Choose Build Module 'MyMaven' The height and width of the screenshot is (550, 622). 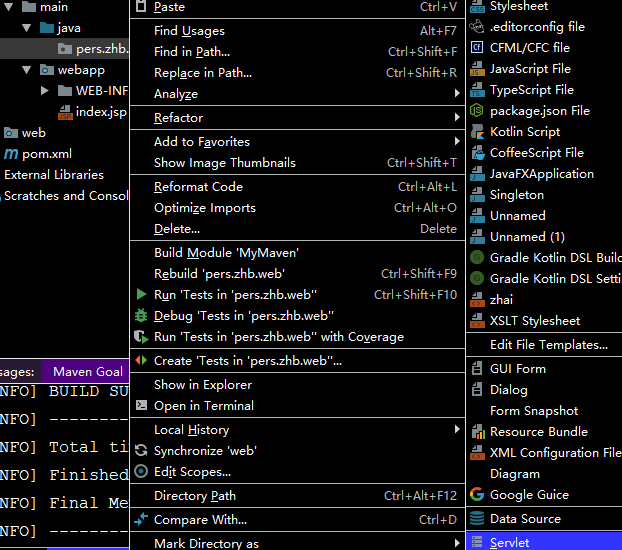297,253
